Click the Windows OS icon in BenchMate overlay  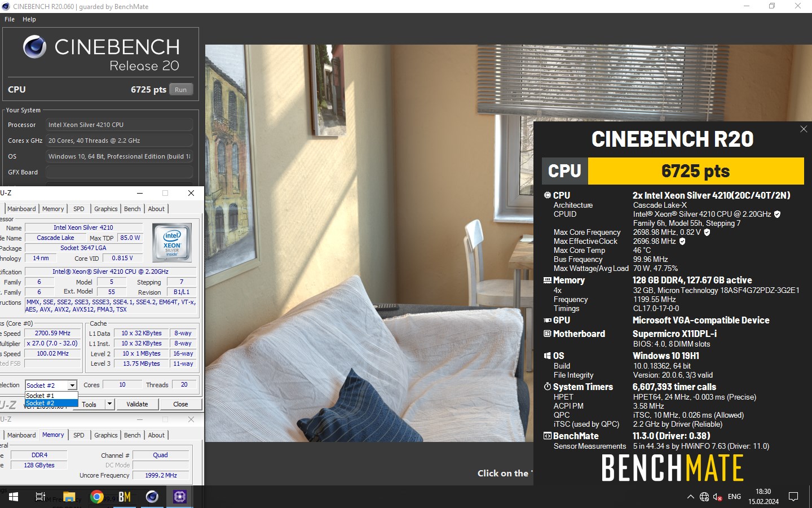547,356
